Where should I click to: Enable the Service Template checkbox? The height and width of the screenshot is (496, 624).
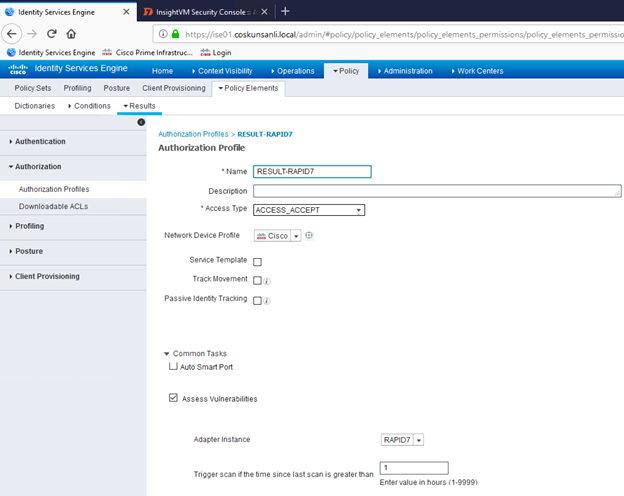pos(257,262)
